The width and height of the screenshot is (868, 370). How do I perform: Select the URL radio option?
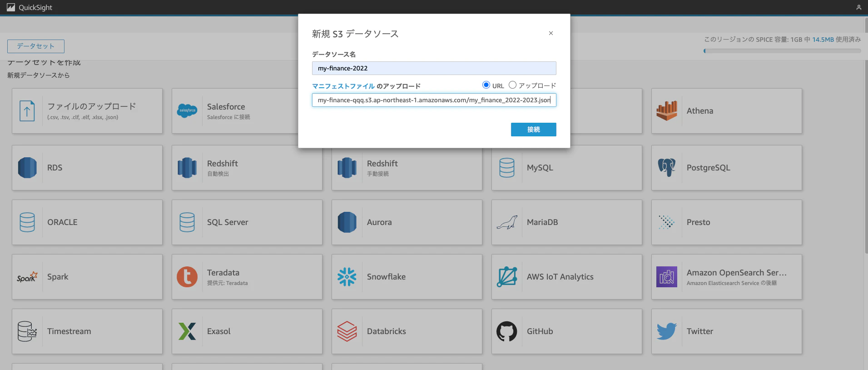click(x=486, y=85)
